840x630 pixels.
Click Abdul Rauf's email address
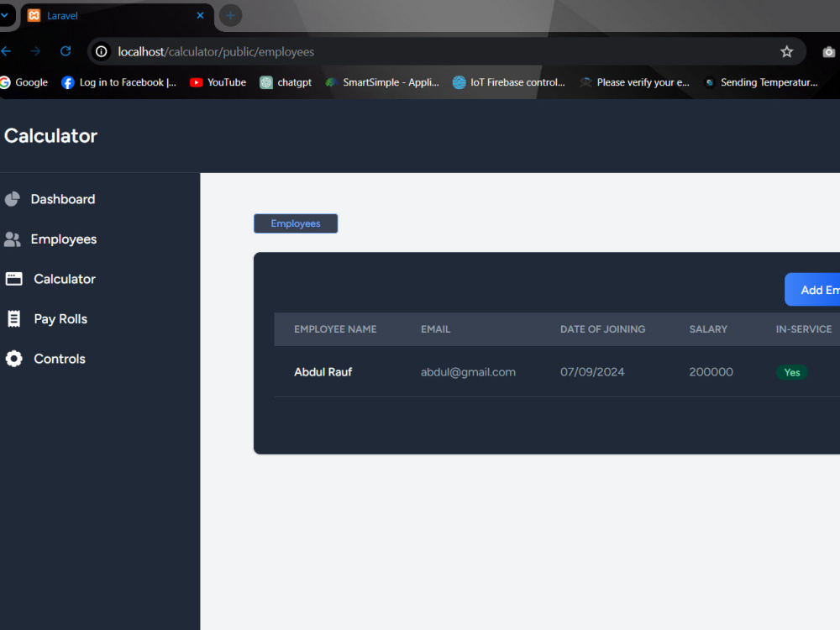(468, 371)
